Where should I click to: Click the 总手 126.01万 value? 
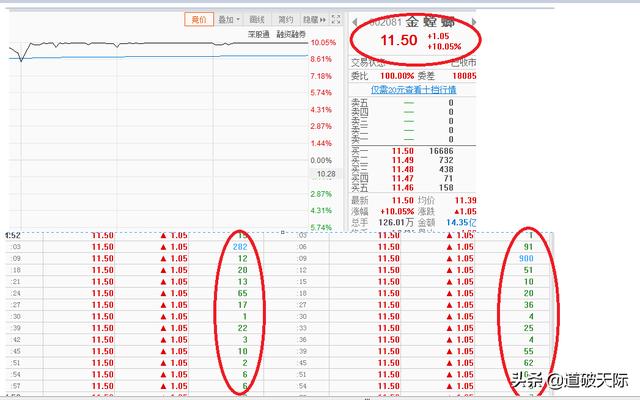pos(396,222)
